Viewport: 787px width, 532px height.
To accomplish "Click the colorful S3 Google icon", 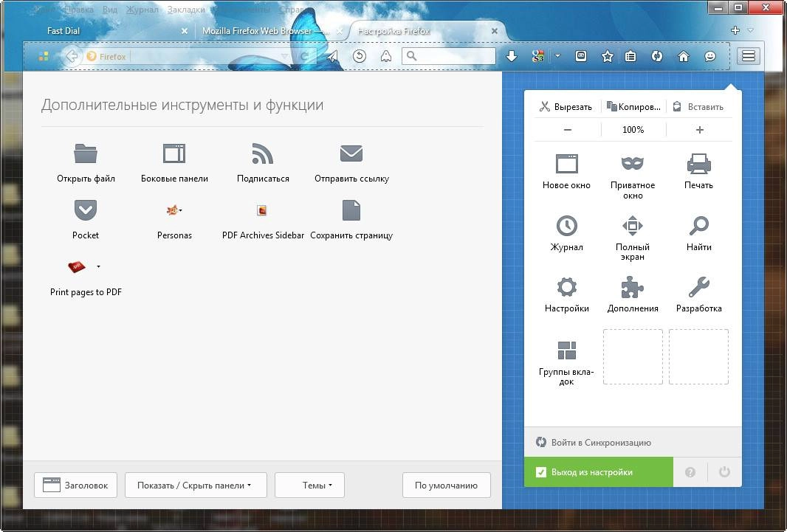I will 538,56.
